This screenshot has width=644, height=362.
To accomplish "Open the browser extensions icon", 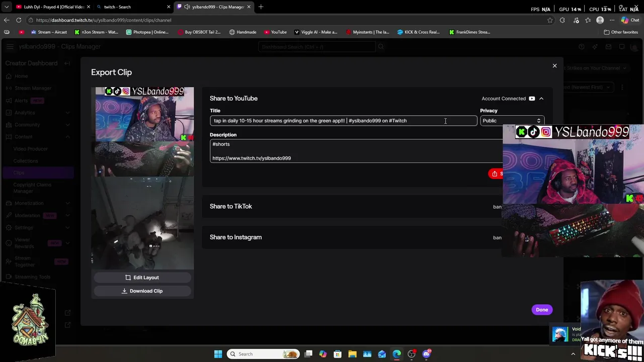I will 562,20.
